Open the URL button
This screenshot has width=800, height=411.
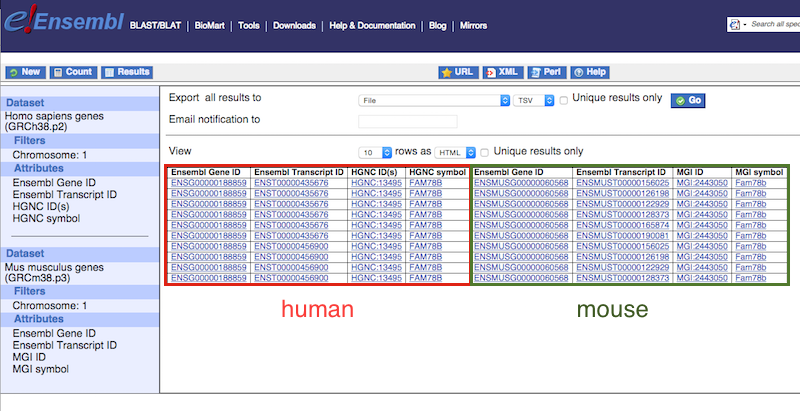456,72
